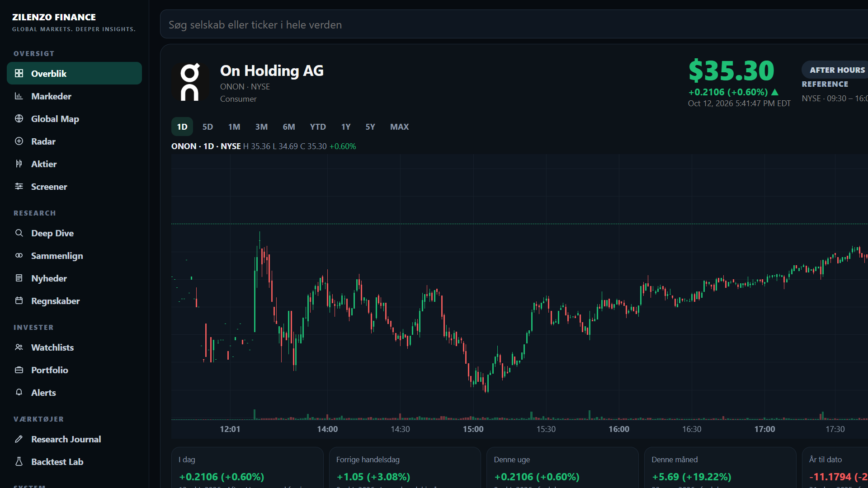Image resolution: width=868 pixels, height=488 pixels.
Task: Click the 'Denne måned' performance card
Action: 720,468
